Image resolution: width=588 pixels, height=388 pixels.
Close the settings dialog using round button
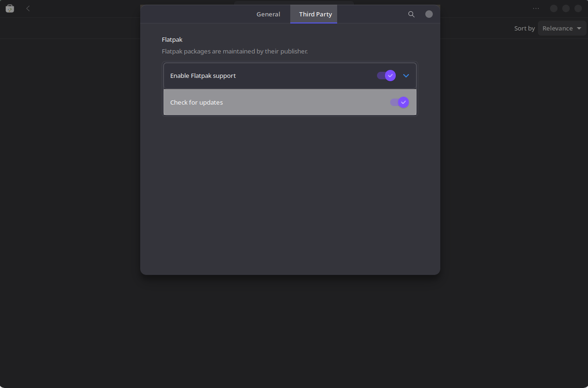point(429,14)
